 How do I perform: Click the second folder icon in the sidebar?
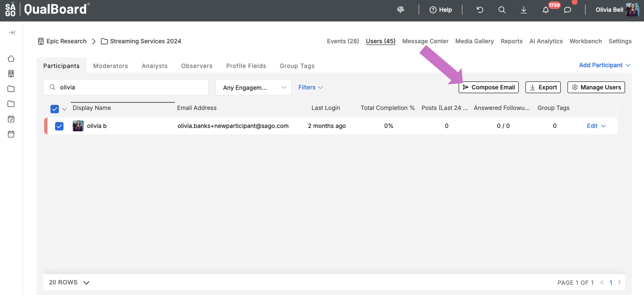[11, 104]
